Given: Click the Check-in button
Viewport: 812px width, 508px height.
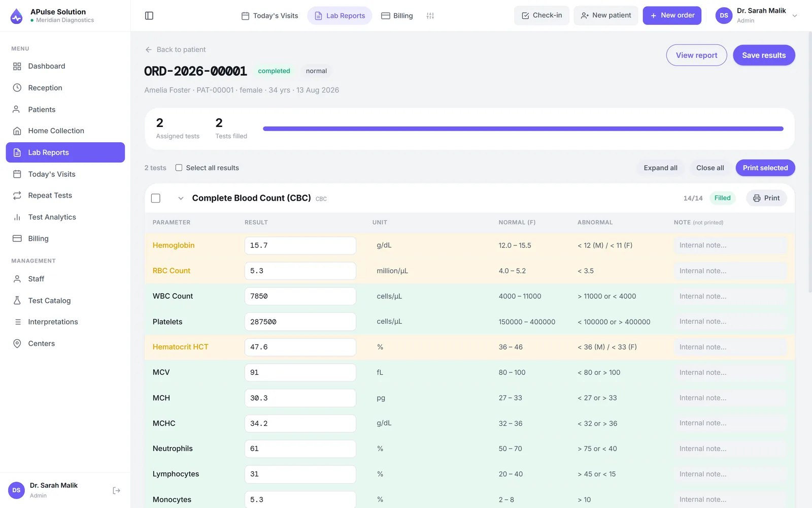Looking at the screenshot, I should 542,16.
